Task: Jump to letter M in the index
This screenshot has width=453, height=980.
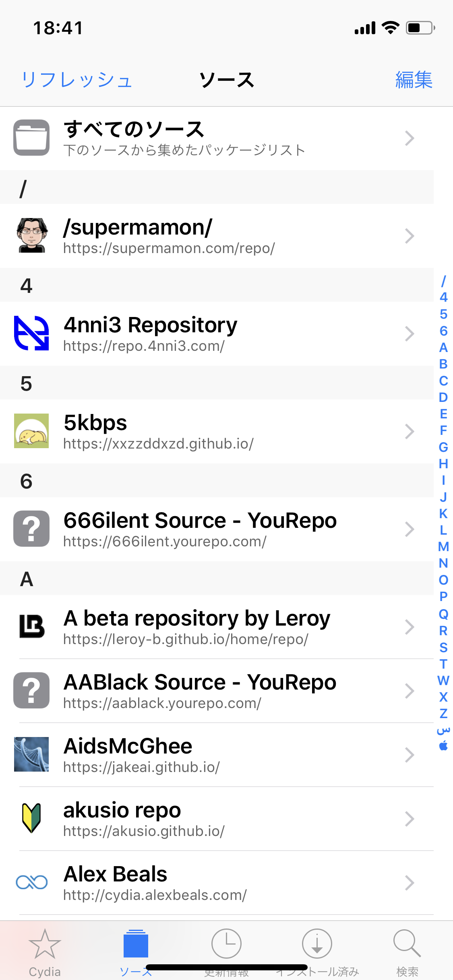Action: 443,547
